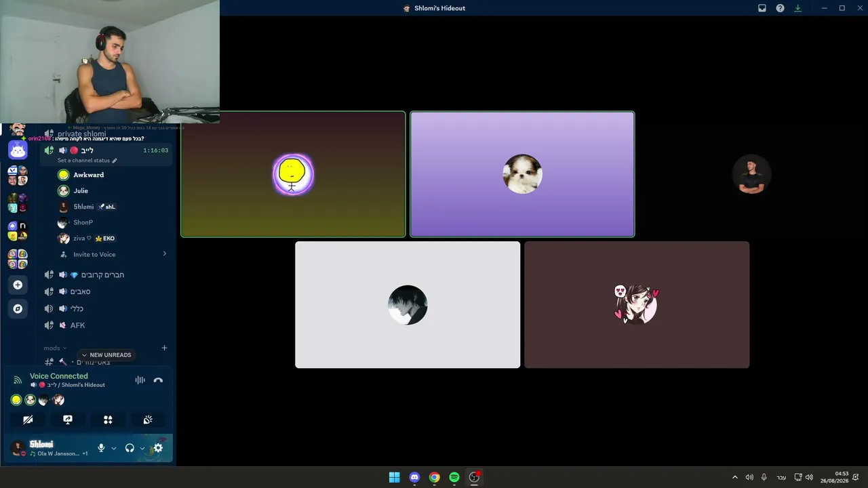Open the Discord inbox icon
This screenshot has height=488, width=868.
(x=762, y=8)
